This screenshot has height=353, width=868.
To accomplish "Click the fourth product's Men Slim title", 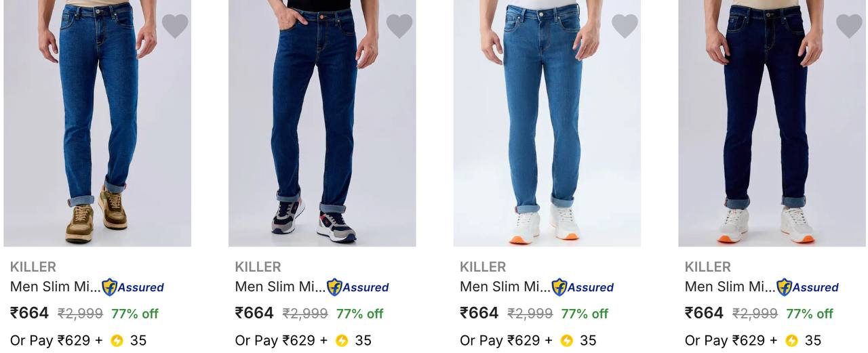I will 730,287.
